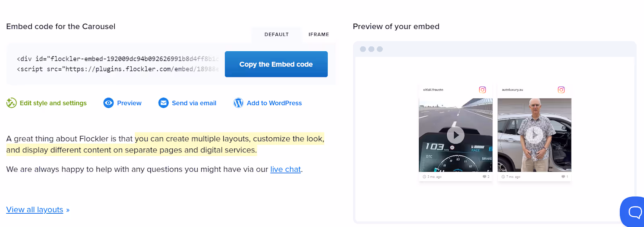Viewport: 644px width, 227px height.
Task: Click the autoluxury.au username text
Action: pyautogui.click(x=512, y=90)
